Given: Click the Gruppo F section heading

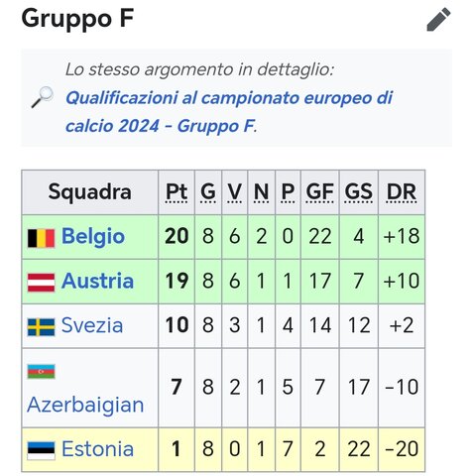Looking at the screenshot, I should (77, 19).
